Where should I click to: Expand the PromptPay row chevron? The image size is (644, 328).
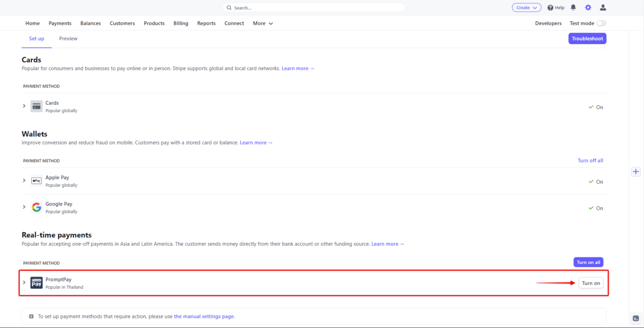click(24, 282)
